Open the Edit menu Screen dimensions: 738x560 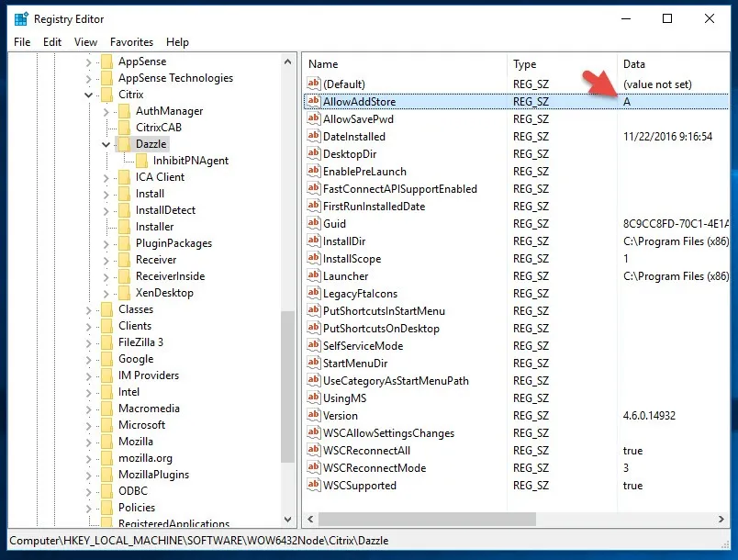[x=52, y=42]
